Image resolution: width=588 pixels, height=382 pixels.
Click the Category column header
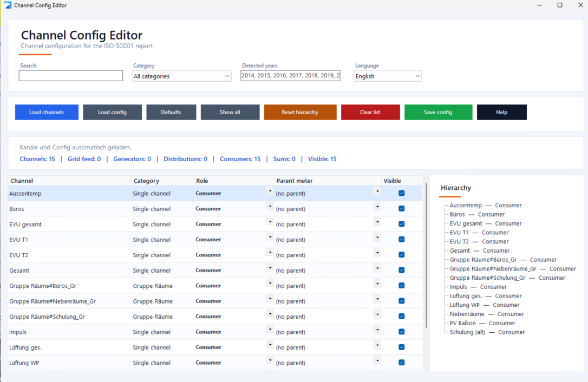(162, 181)
